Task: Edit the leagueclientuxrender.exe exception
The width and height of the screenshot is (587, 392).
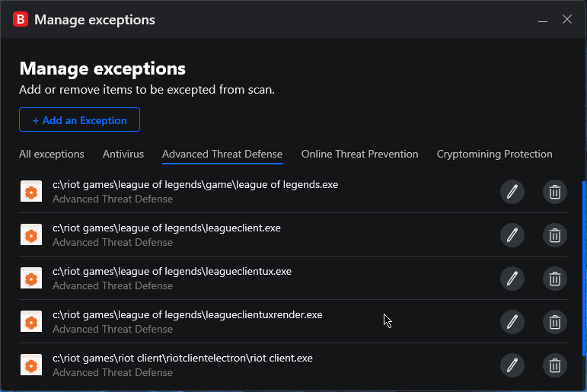Action: click(512, 322)
